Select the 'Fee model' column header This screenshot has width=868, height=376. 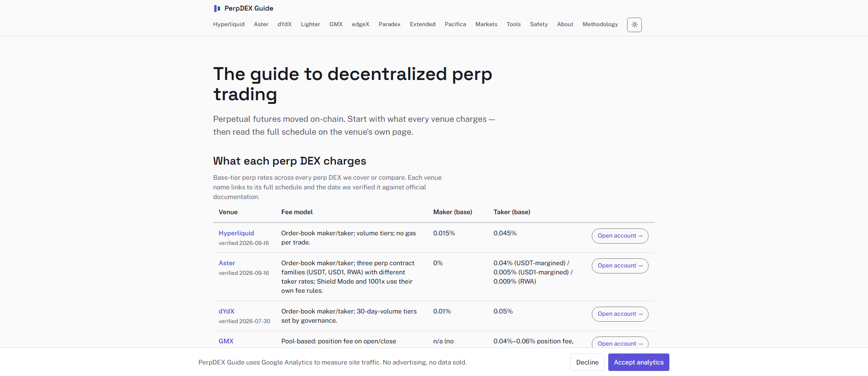pyautogui.click(x=297, y=212)
